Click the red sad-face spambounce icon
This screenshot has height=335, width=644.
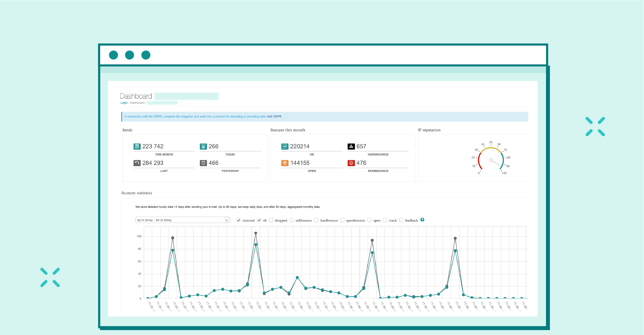pos(351,163)
